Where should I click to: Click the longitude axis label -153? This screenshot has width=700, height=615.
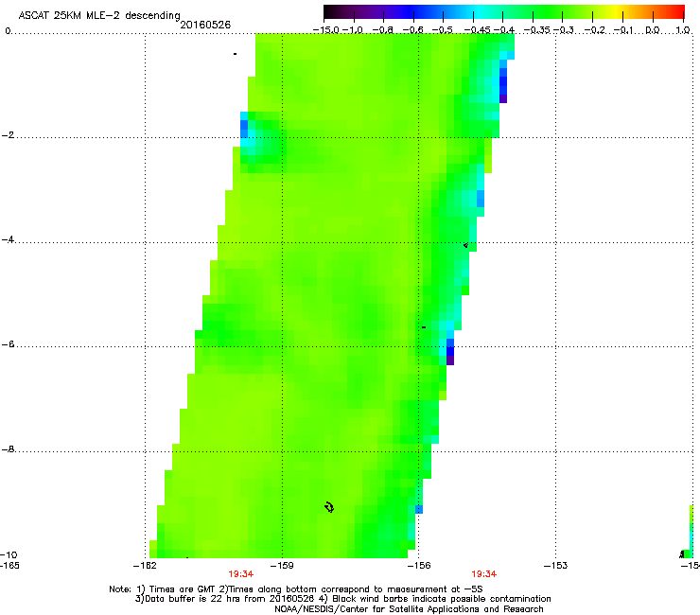click(x=556, y=566)
